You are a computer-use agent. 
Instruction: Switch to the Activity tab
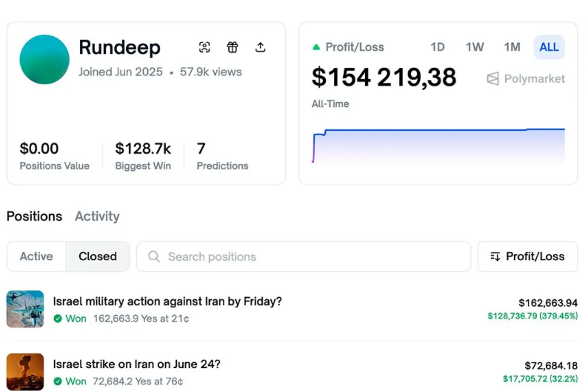coord(97,216)
